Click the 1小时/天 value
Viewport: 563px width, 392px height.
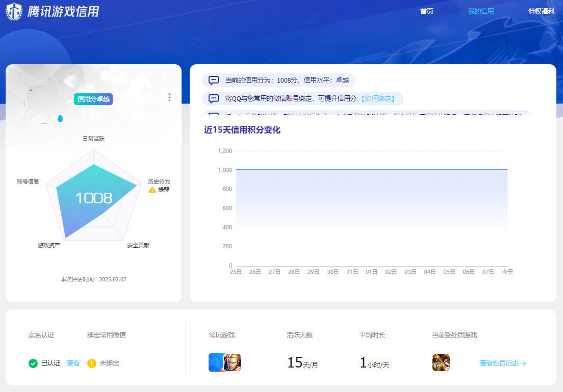374,362
